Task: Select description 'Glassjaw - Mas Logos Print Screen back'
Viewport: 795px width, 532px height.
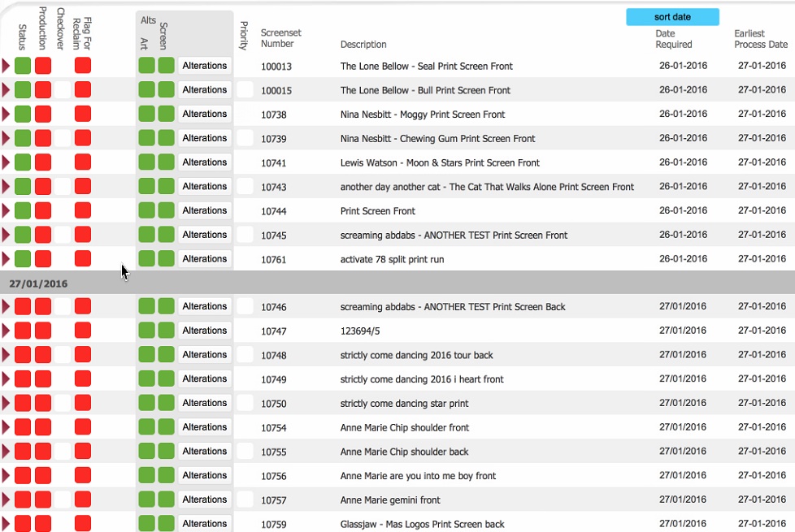Action: pyautogui.click(x=422, y=525)
